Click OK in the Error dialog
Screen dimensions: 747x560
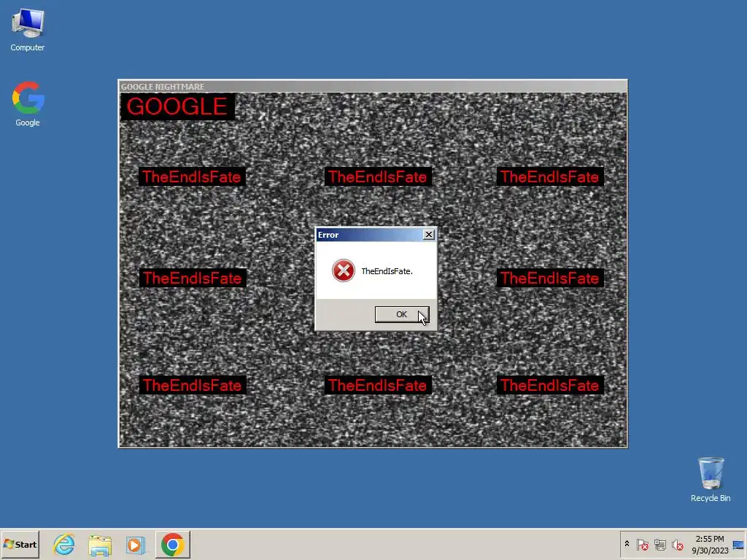tap(402, 314)
